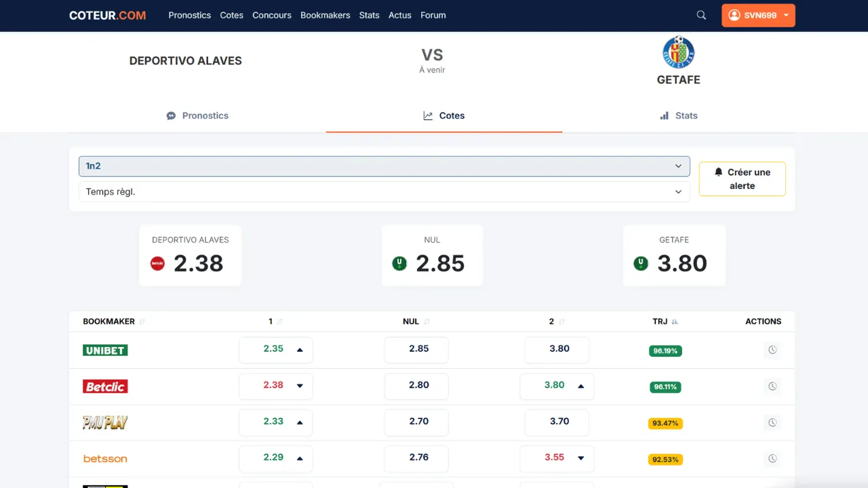Click the best draw odd 2.85 card
Viewport: 868px width, 488px height.
pos(432,256)
